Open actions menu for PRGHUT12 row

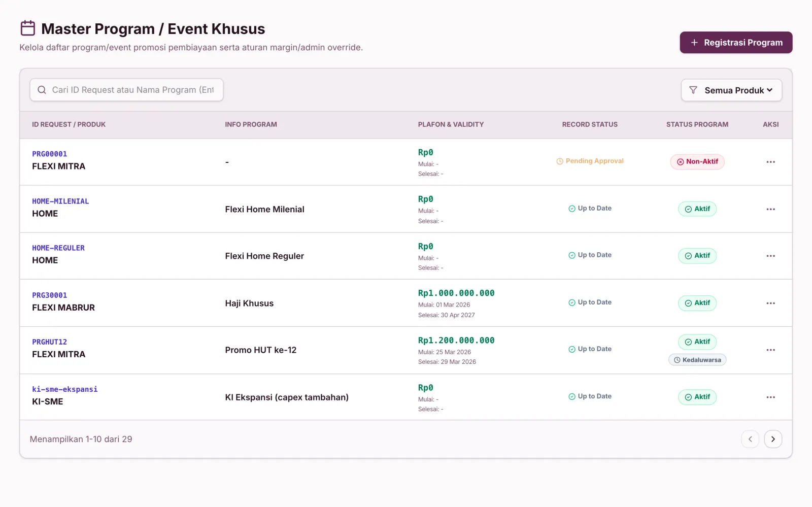point(770,350)
